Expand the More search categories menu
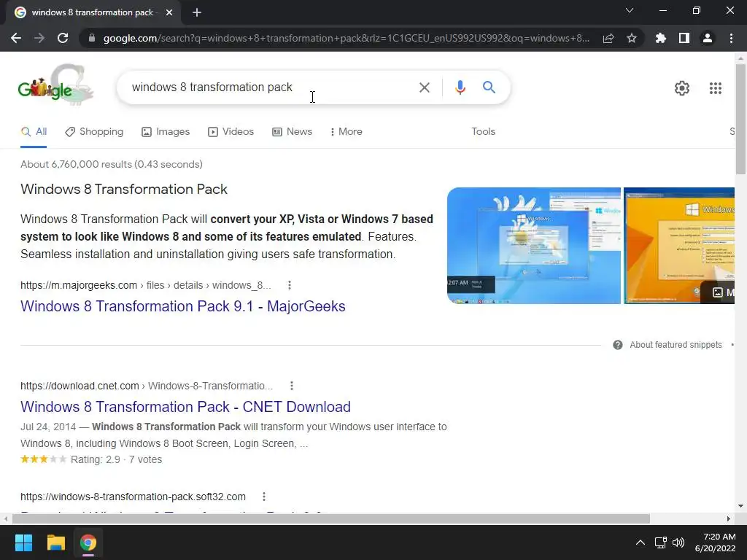Viewport: 747px width, 560px height. pos(347,132)
